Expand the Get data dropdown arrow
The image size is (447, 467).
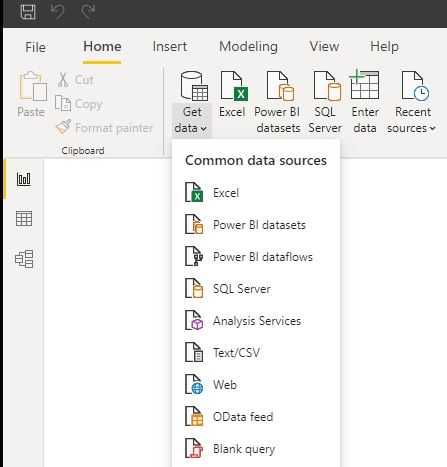click(204, 129)
